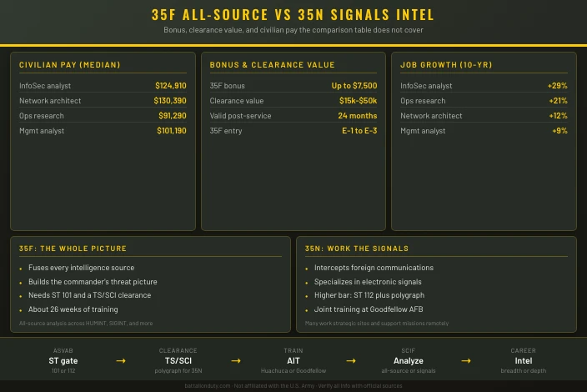Screen dimensions: 587x392
Task: Click the 24 months value
Action: coord(358,116)
